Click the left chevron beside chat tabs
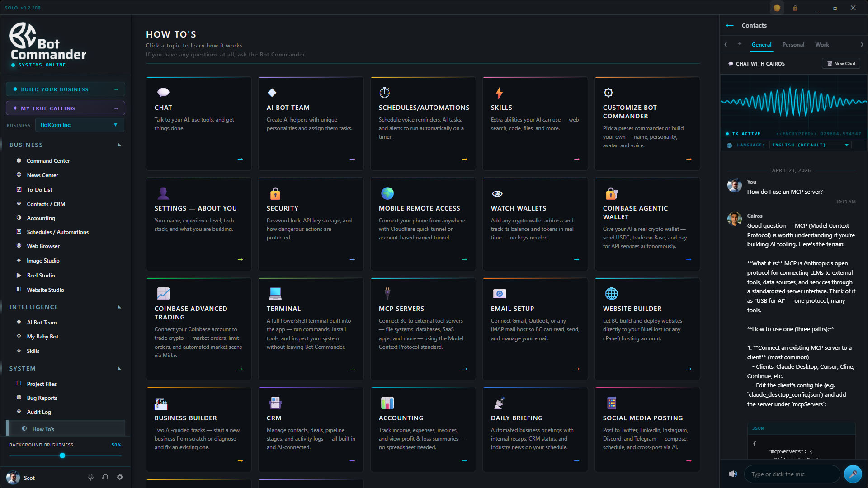The image size is (868, 488). click(726, 44)
